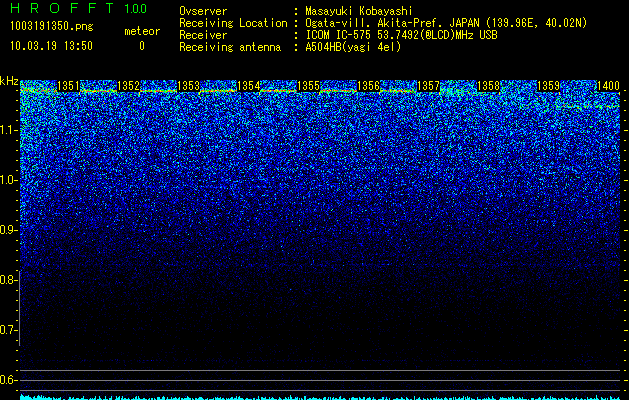Click the 1359 time marker
629x400 pixels.
548,86
